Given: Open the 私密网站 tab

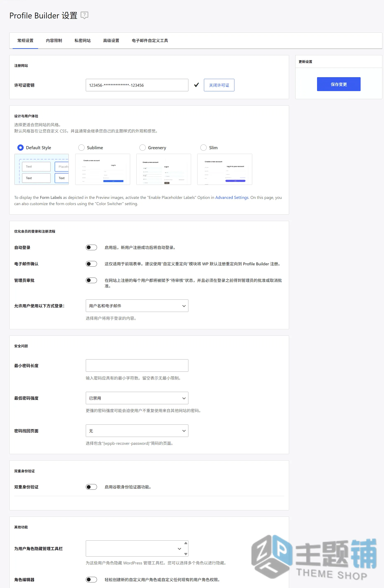Looking at the screenshot, I should point(82,41).
